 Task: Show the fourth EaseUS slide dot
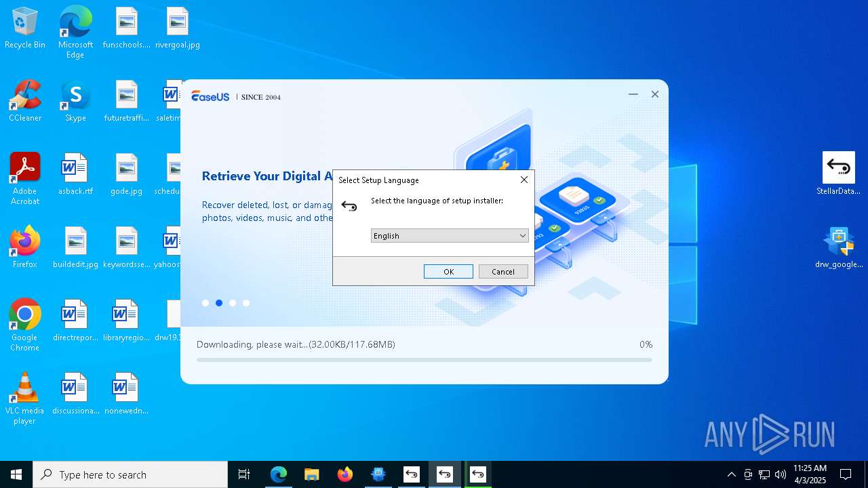point(246,303)
